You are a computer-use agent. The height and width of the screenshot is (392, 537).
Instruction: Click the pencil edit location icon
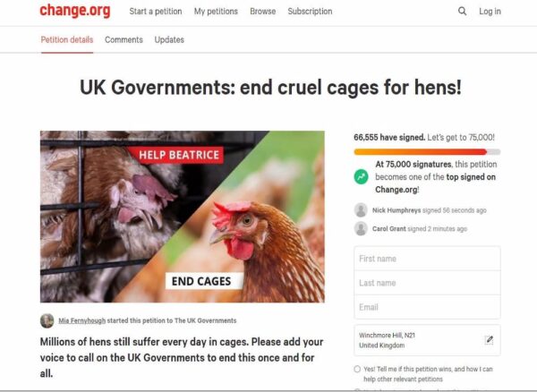(x=490, y=340)
